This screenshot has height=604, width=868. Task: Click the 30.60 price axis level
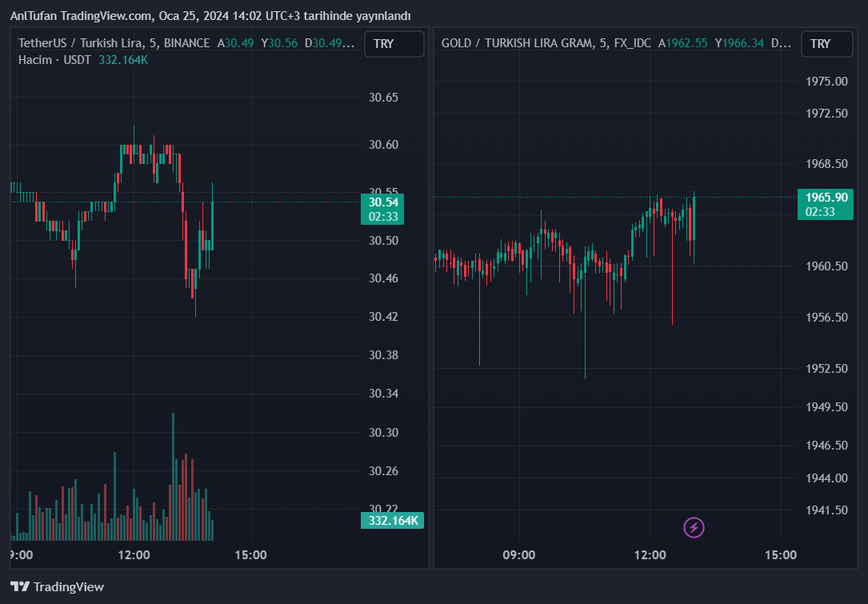[x=383, y=145]
